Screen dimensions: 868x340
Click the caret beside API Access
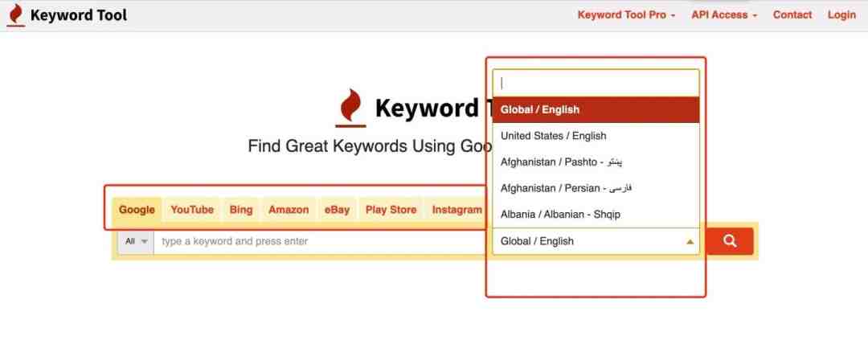(755, 16)
